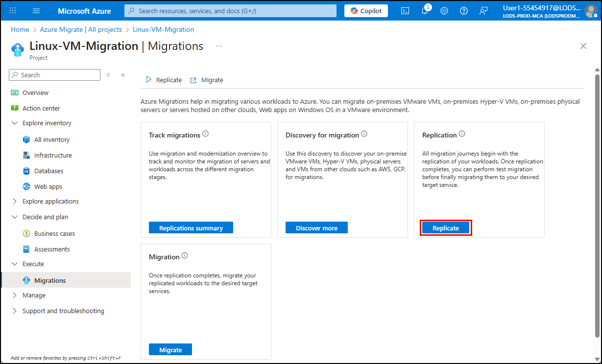The width and height of the screenshot is (602, 364).
Task: Open Business cases
Action: (x=54, y=233)
